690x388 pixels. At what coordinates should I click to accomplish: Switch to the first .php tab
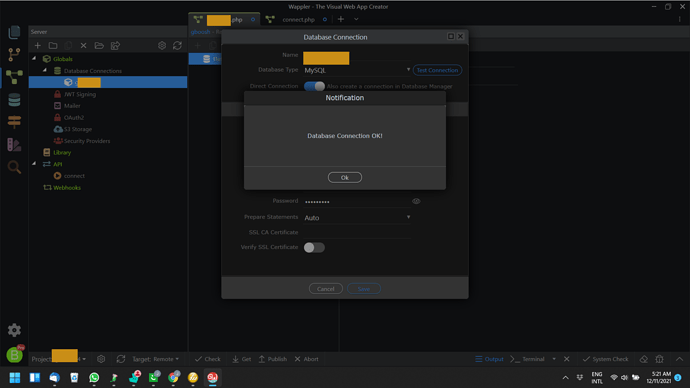coord(224,19)
